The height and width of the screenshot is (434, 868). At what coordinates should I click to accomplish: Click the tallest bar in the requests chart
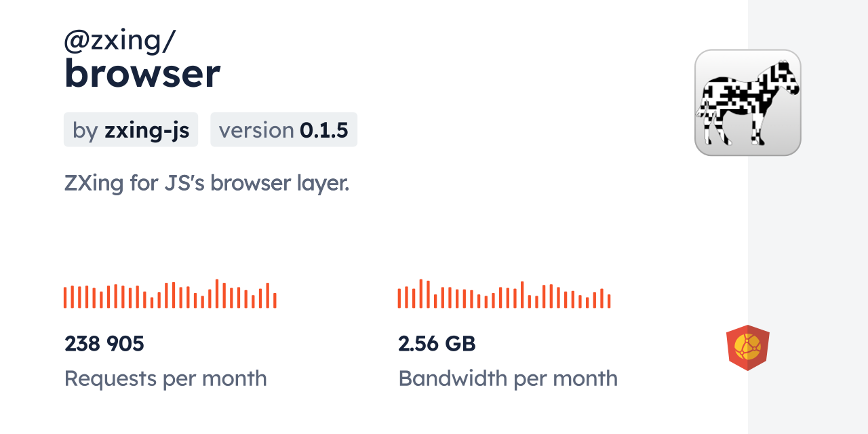click(x=217, y=294)
